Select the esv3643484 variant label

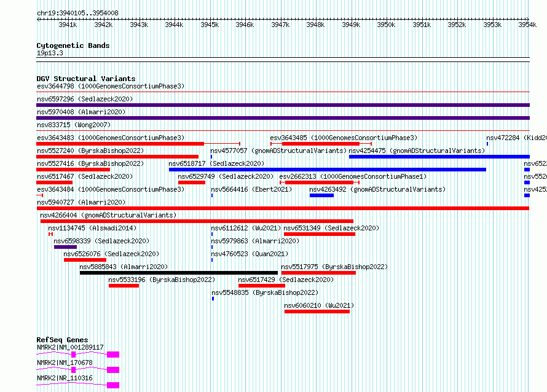[x=111, y=189]
